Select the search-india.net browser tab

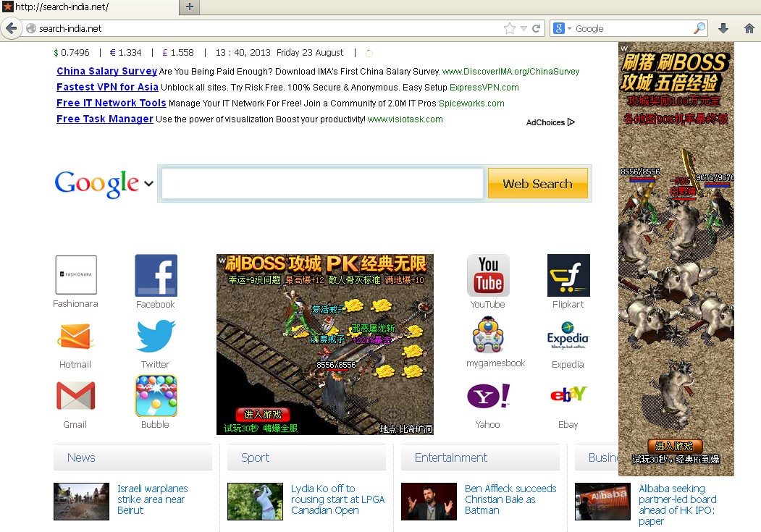coord(89,7)
